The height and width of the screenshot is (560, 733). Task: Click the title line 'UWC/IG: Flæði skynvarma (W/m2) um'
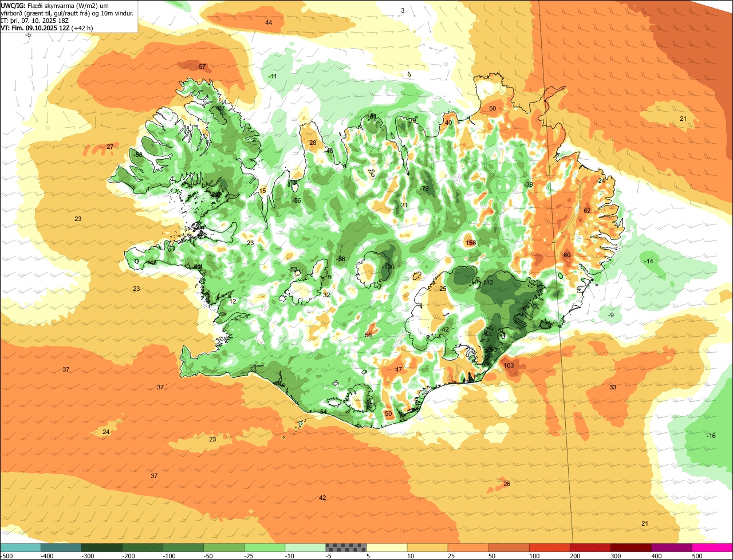coord(56,5)
